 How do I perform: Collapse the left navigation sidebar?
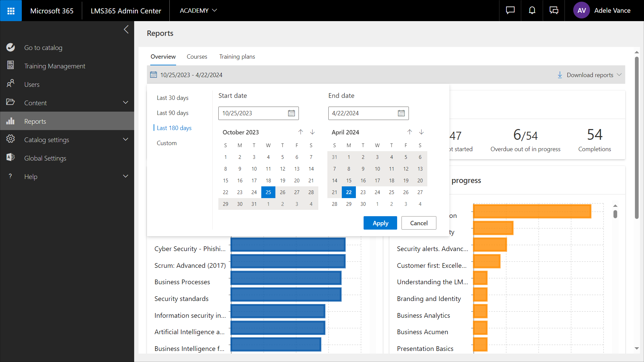(126, 29)
